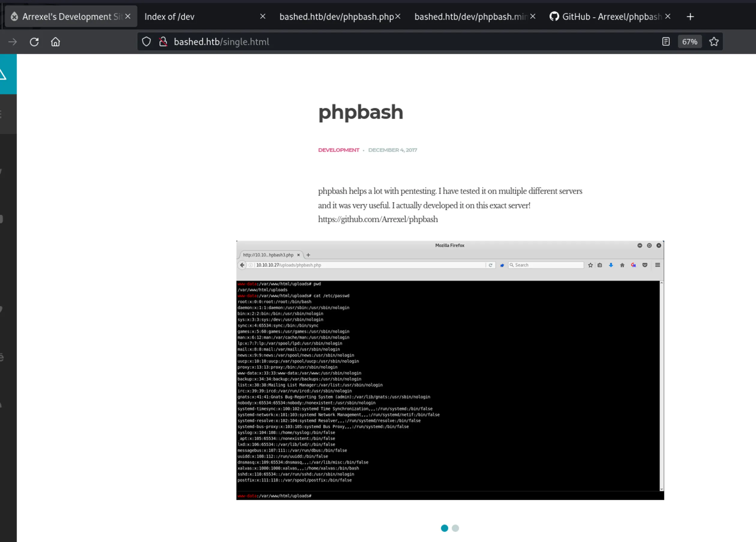Click the github.com/Arrexel/phpbash URL text
Screen dimensions: 756x542
[378, 219]
